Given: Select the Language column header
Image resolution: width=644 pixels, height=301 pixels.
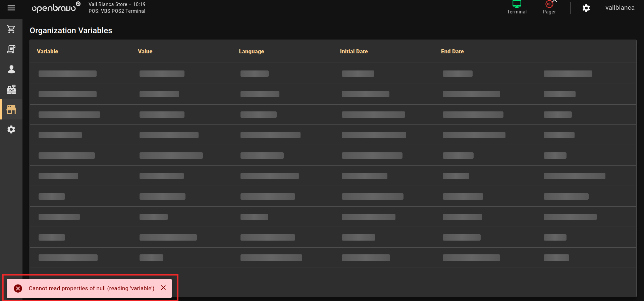Looking at the screenshot, I should point(251,51).
